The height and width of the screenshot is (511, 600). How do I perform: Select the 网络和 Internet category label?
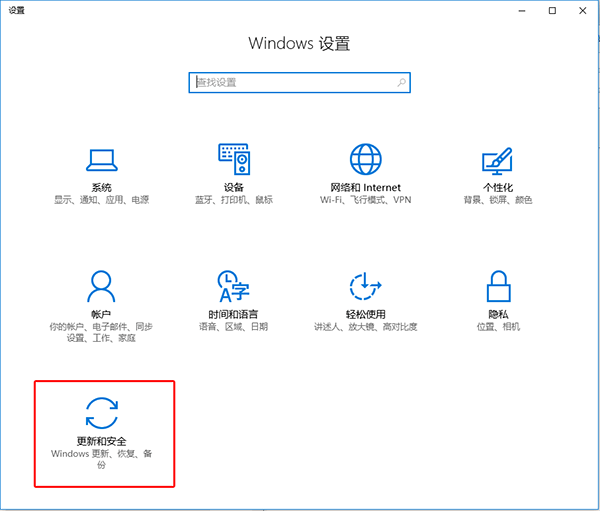pyautogui.click(x=365, y=188)
